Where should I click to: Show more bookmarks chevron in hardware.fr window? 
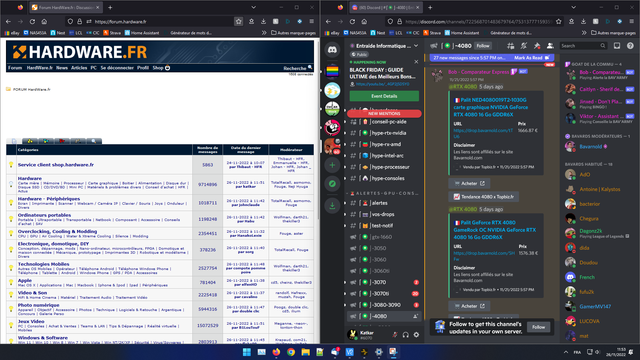click(x=264, y=33)
